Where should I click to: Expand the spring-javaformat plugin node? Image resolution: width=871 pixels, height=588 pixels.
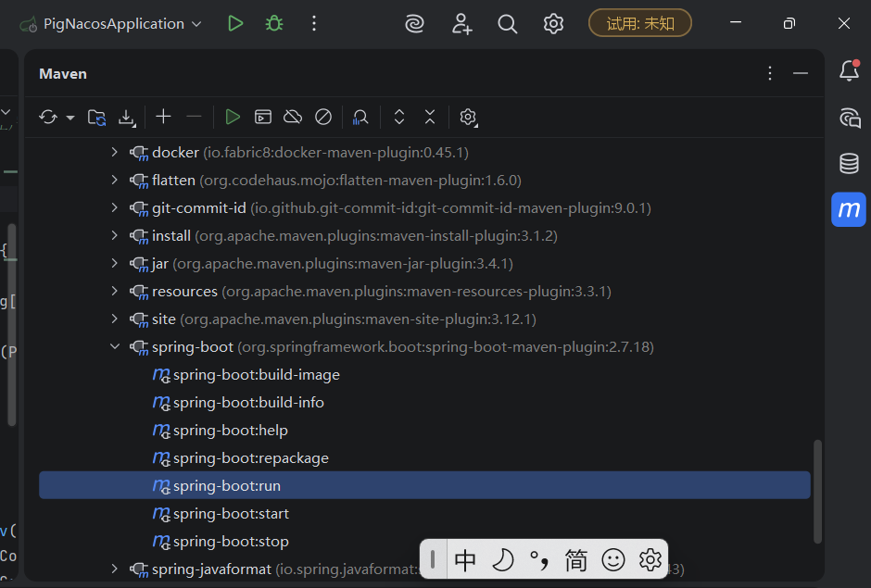114,569
